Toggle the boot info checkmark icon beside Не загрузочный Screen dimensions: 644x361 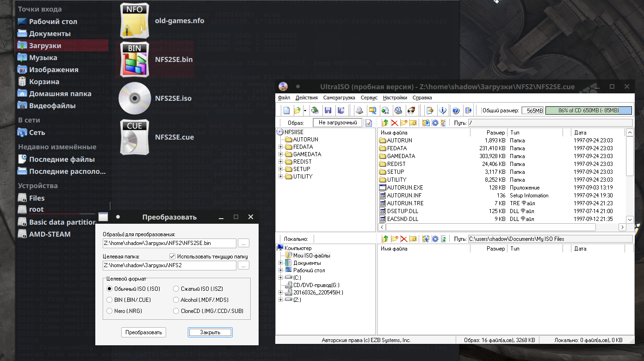369,123
